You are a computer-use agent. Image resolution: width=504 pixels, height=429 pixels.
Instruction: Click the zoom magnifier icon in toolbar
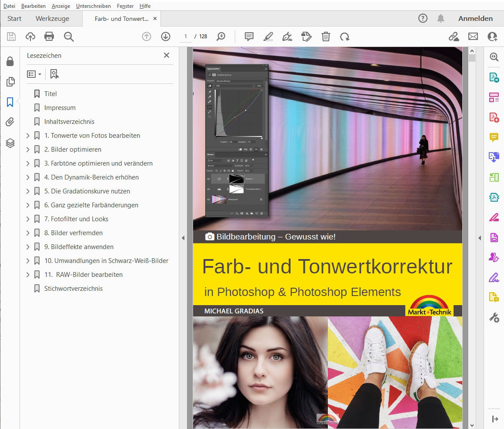(x=221, y=37)
